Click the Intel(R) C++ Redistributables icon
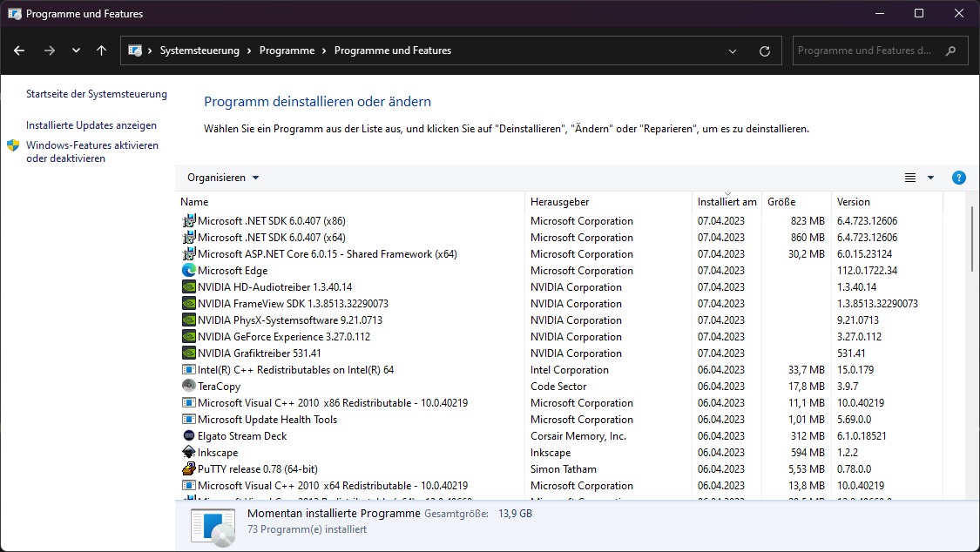 coord(189,370)
